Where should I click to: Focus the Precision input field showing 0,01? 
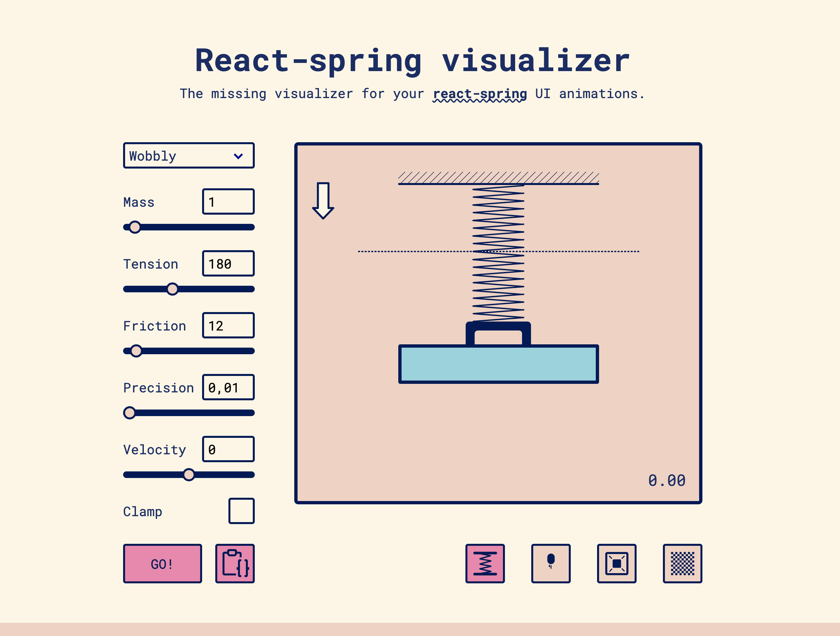coord(228,387)
